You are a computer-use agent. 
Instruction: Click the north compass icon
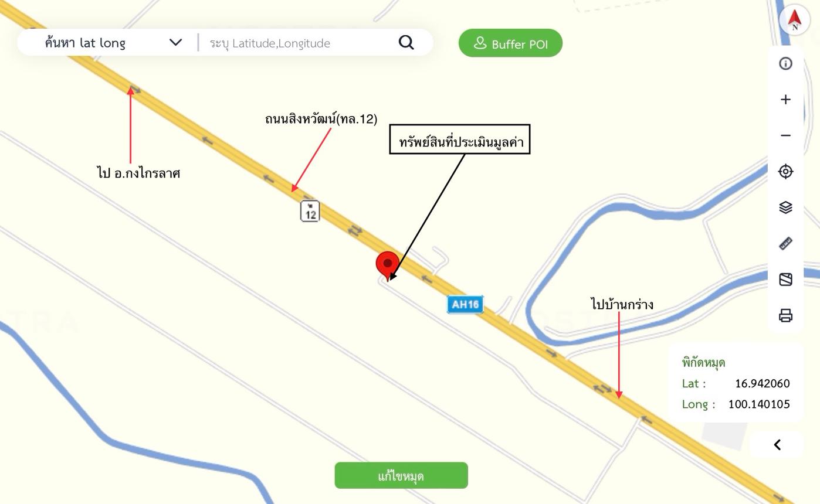click(794, 19)
